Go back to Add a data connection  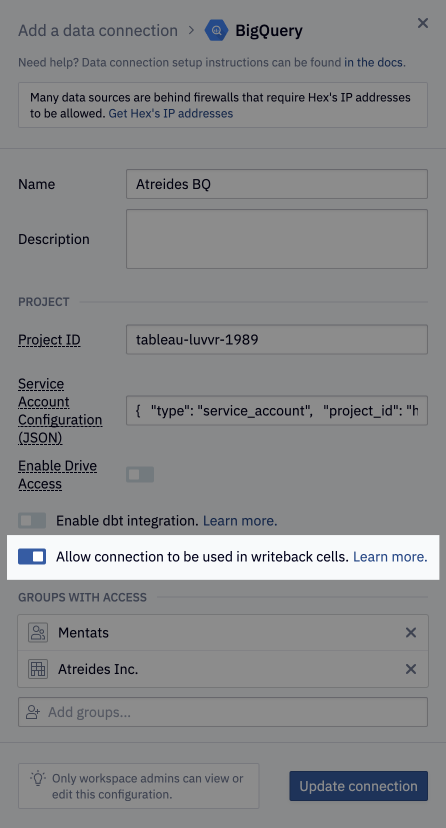[x=98, y=31]
